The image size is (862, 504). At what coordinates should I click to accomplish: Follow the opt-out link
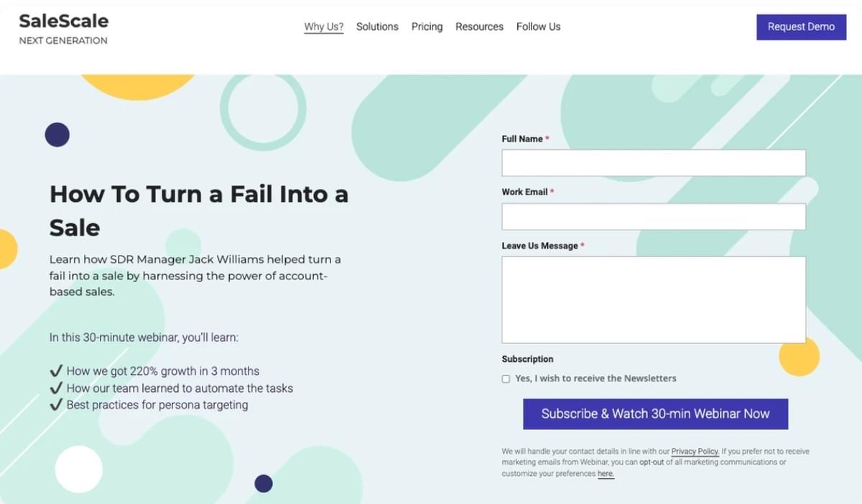652,462
